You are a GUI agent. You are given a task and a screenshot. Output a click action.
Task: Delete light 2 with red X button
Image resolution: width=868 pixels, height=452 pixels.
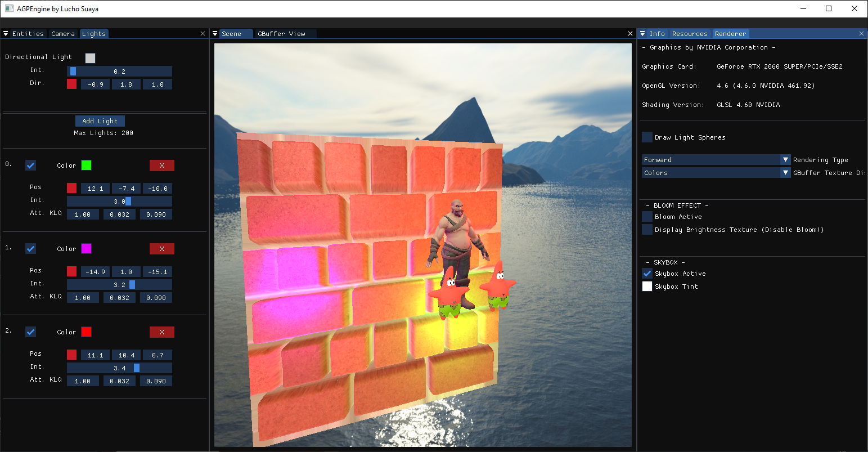click(x=162, y=332)
